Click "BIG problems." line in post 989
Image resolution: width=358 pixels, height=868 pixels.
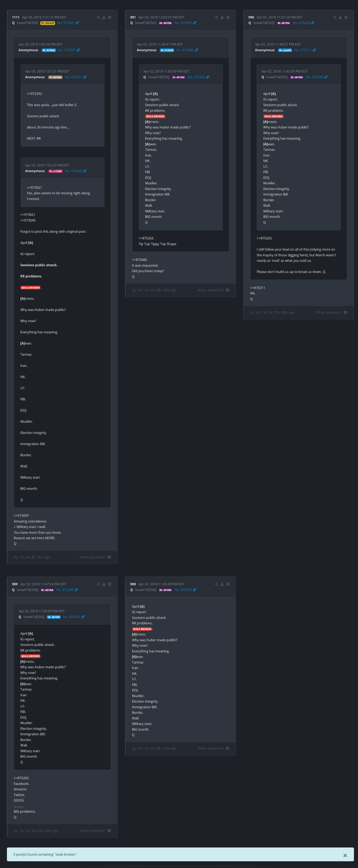coord(25,811)
